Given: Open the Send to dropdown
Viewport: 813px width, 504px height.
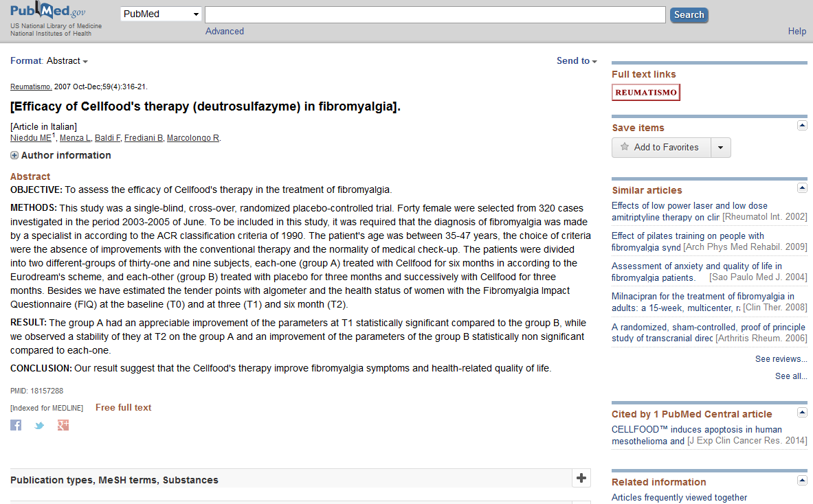Looking at the screenshot, I should coord(577,61).
